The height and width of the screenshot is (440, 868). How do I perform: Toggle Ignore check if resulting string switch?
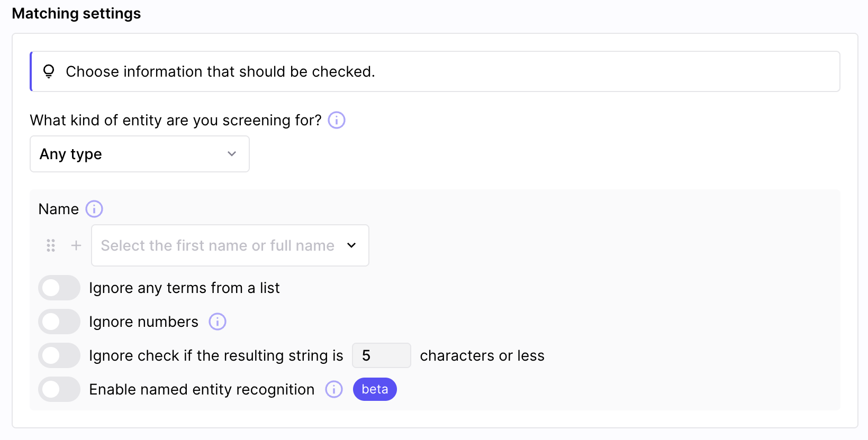click(59, 355)
